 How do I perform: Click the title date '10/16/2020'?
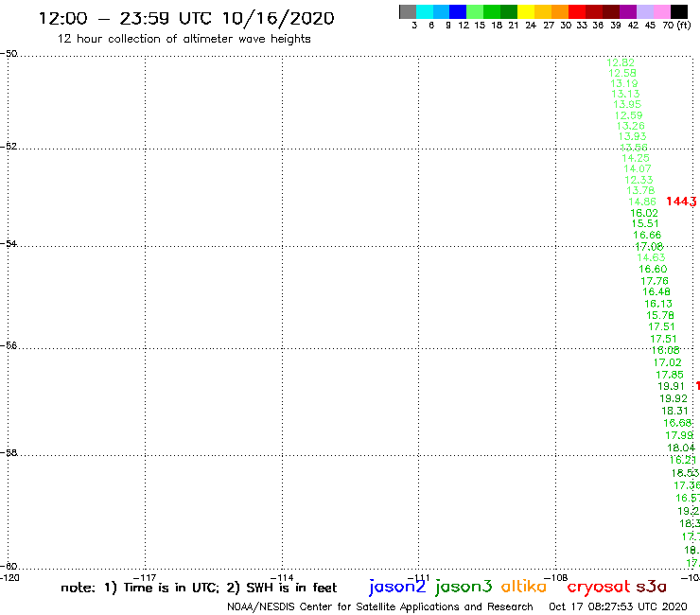pyautogui.click(x=278, y=19)
